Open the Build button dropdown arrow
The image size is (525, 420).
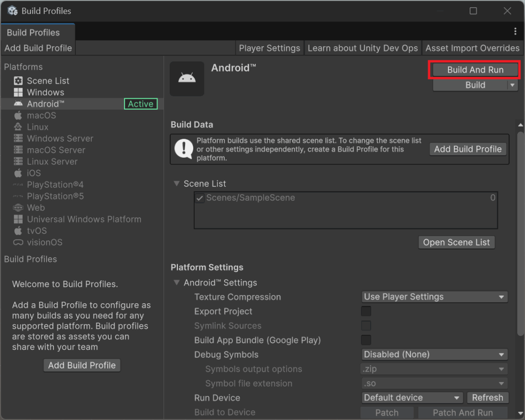(x=513, y=85)
